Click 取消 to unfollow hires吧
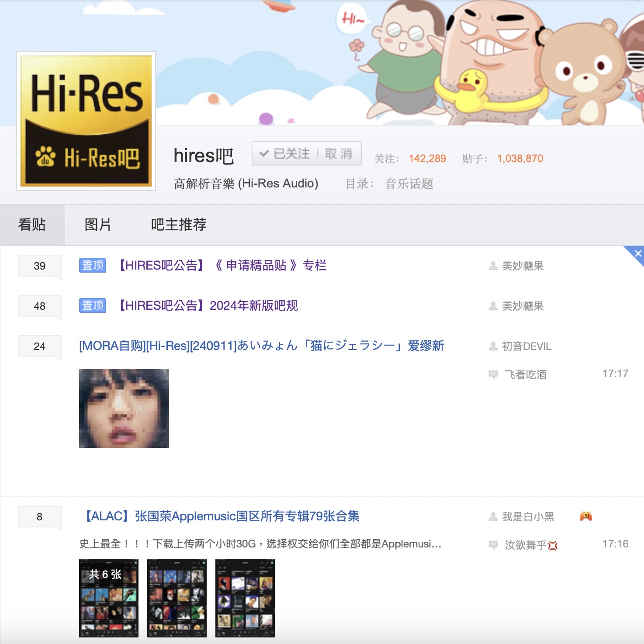The width and height of the screenshot is (644, 644). click(x=339, y=154)
